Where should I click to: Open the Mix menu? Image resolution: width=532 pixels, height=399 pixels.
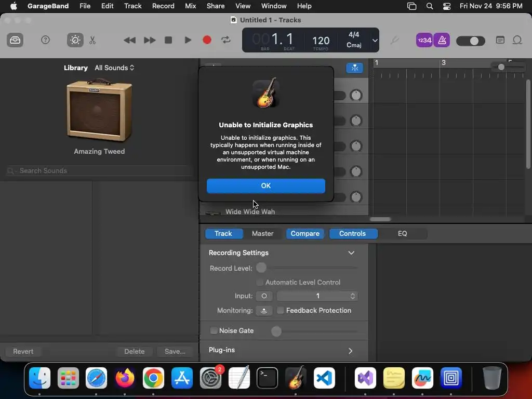tap(190, 6)
